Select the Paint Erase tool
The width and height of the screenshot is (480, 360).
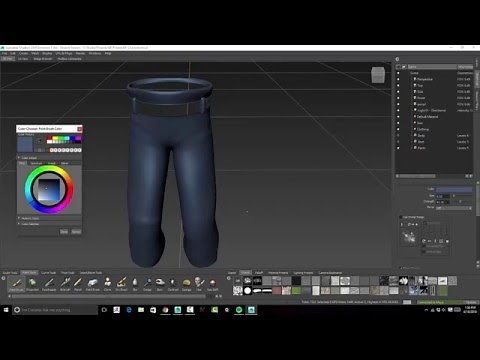pos(93,284)
